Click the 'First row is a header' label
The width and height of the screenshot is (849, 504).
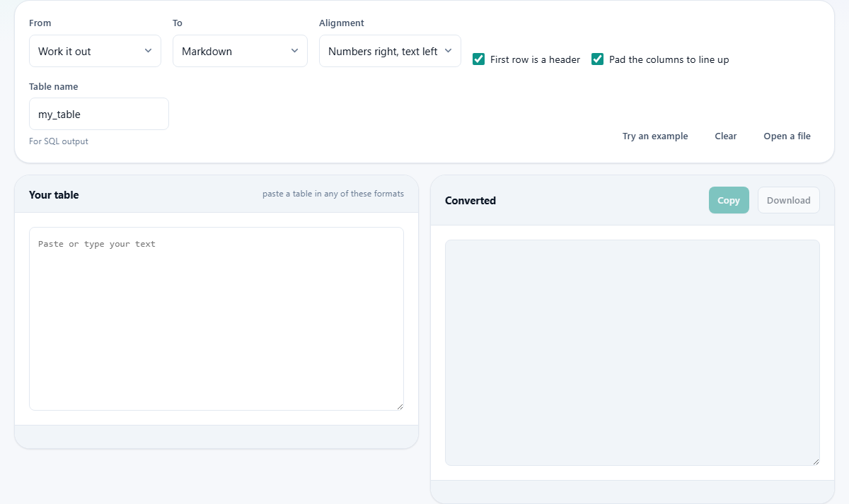535,59
